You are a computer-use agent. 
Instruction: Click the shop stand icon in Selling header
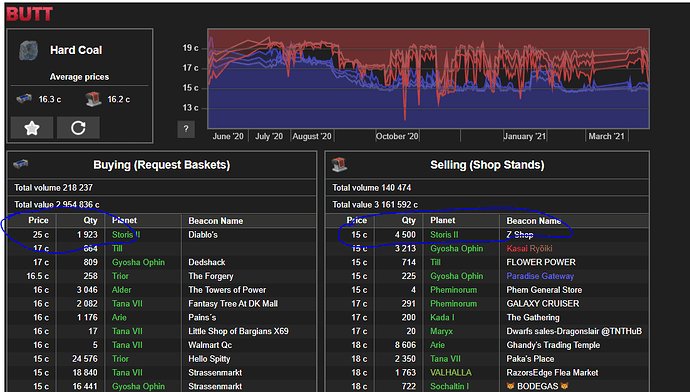pyautogui.click(x=339, y=164)
